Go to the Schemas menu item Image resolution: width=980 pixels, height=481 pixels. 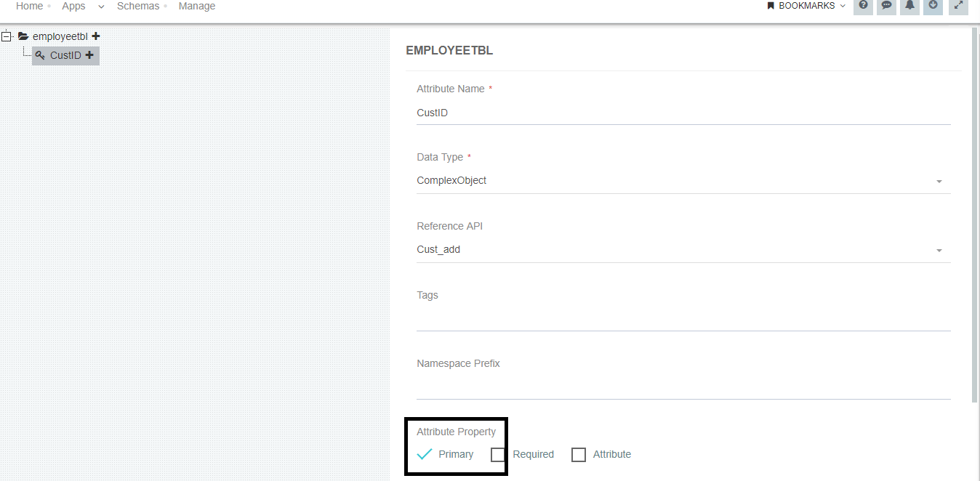click(137, 7)
